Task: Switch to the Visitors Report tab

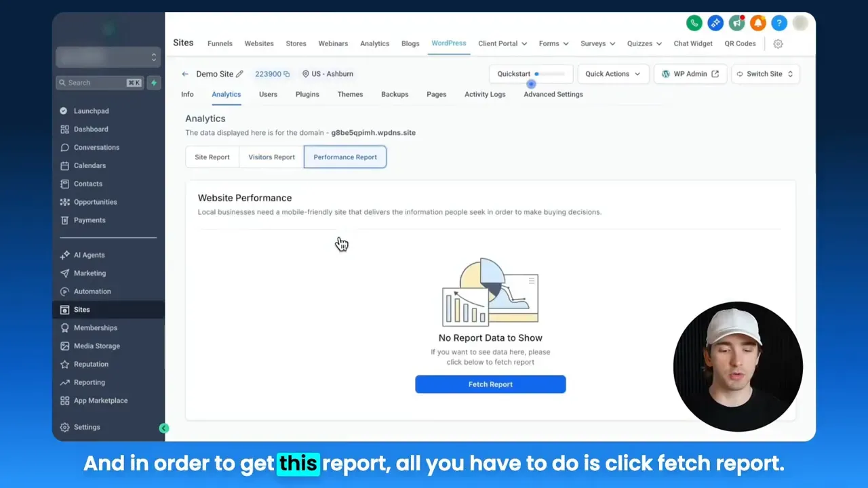Action: tap(271, 157)
